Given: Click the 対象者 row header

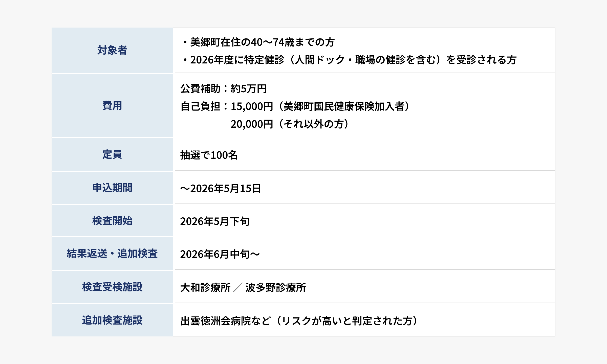Looking at the screenshot, I should (112, 50).
